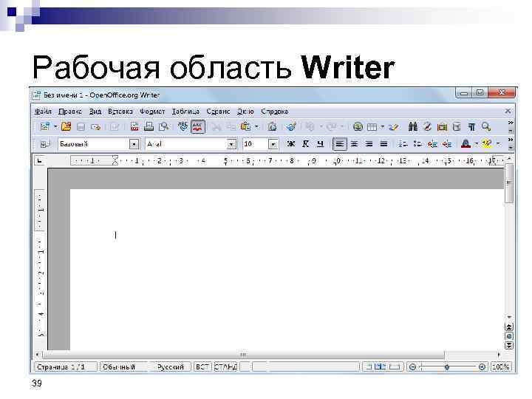This screenshot has width=532, height=399.
Task: Open the Сервис menu
Action: pos(218,112)
